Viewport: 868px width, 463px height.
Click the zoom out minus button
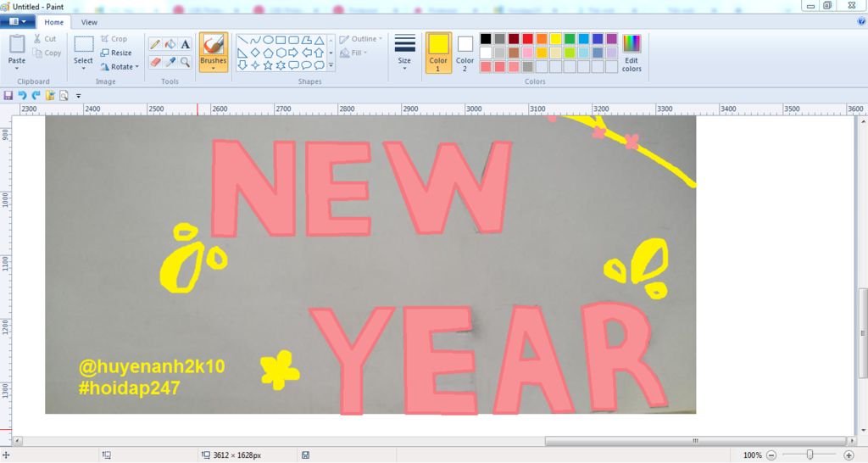point(771,455)
